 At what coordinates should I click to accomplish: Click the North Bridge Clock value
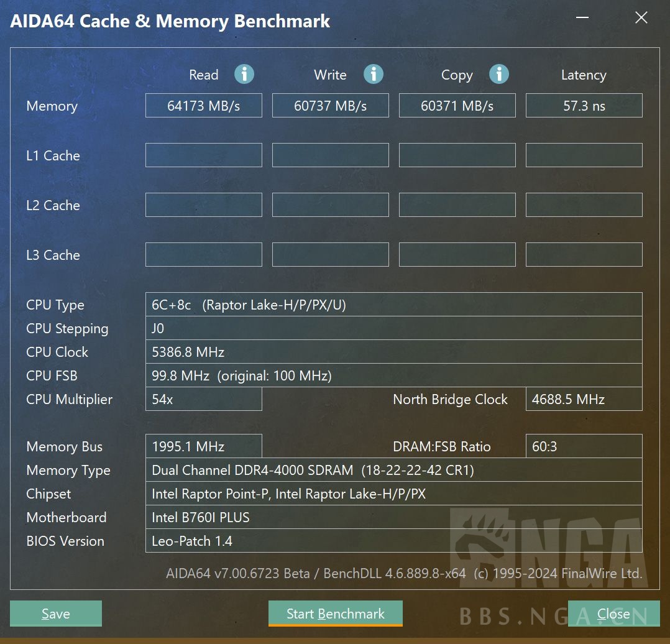[584, 399]
